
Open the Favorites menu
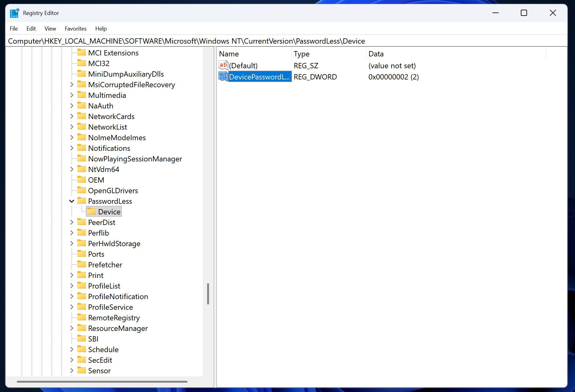pos(76,29)
